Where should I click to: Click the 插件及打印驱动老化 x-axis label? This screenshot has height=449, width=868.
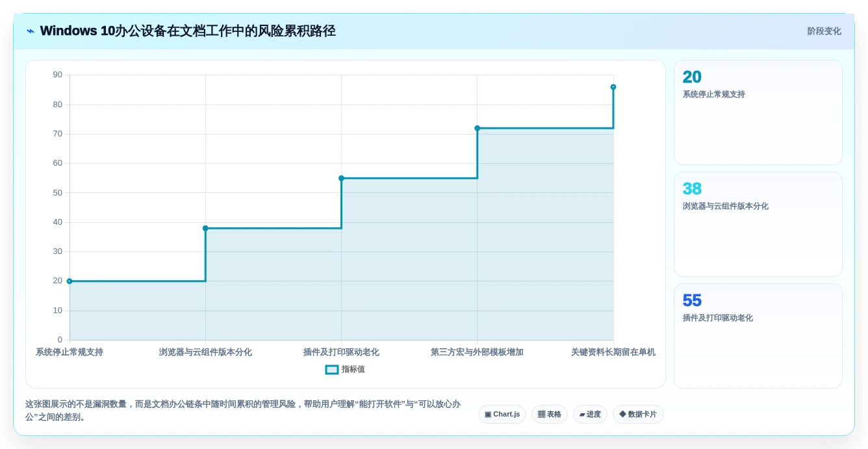tap(341, 352)
